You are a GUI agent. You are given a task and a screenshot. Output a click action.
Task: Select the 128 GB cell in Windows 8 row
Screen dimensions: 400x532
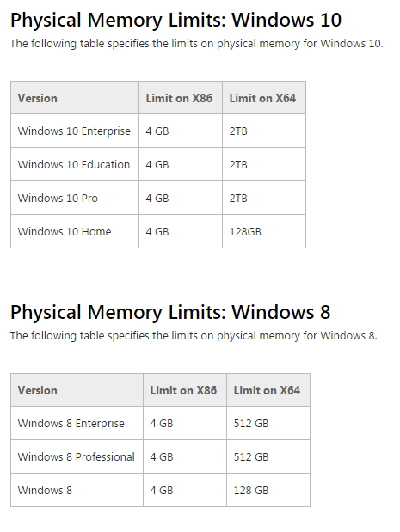(268, 490)
